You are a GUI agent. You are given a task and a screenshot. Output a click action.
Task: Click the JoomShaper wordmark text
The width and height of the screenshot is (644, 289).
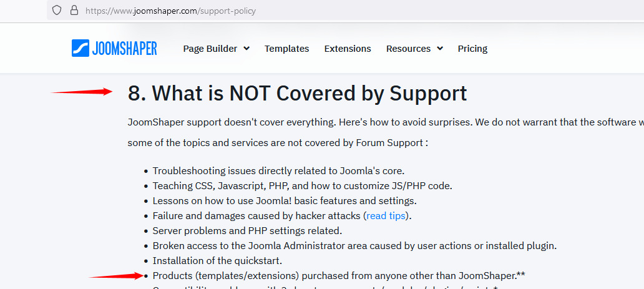pos(125,49)
